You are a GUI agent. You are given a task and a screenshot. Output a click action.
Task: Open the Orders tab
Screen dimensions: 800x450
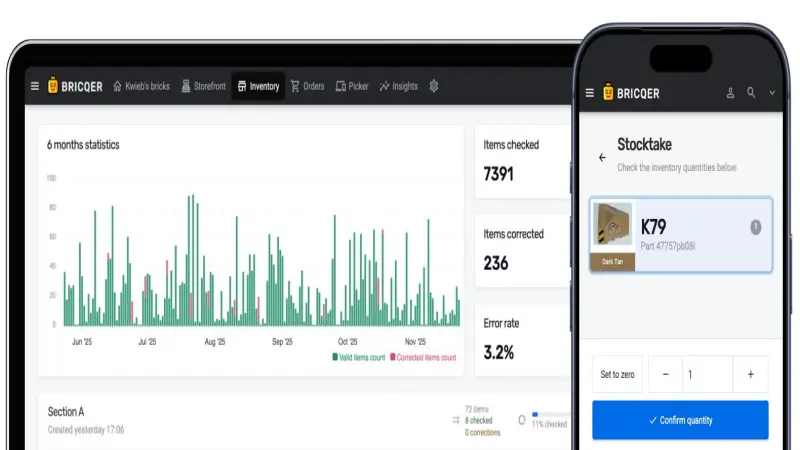(x=307, y=86)
